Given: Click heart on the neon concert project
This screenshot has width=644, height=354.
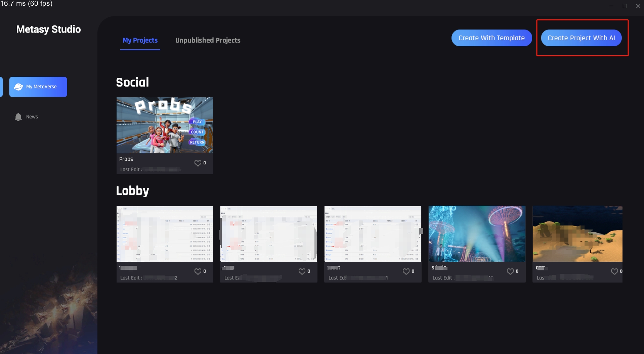Looking at the screenshot, I should 510,271.
